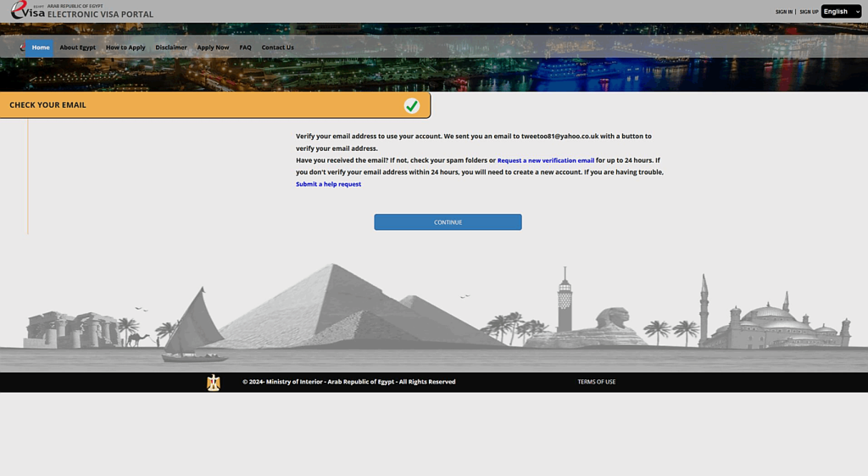
Task: Request a new verification email
Action: 545,160
